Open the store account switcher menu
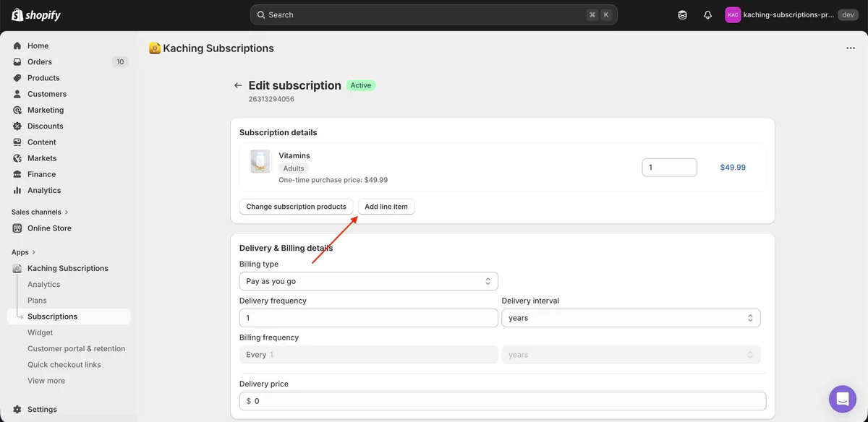This screenshot has width=868, height=422. coord(791,14)
